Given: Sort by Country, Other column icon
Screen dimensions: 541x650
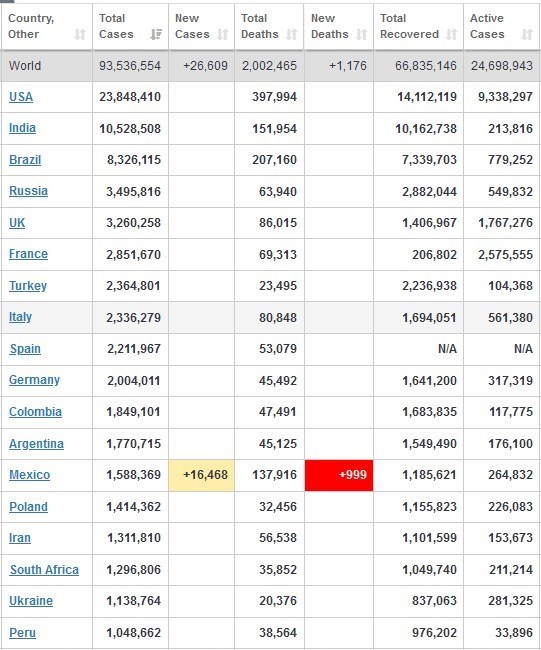Looking at the screenshot, I should 80,34.
